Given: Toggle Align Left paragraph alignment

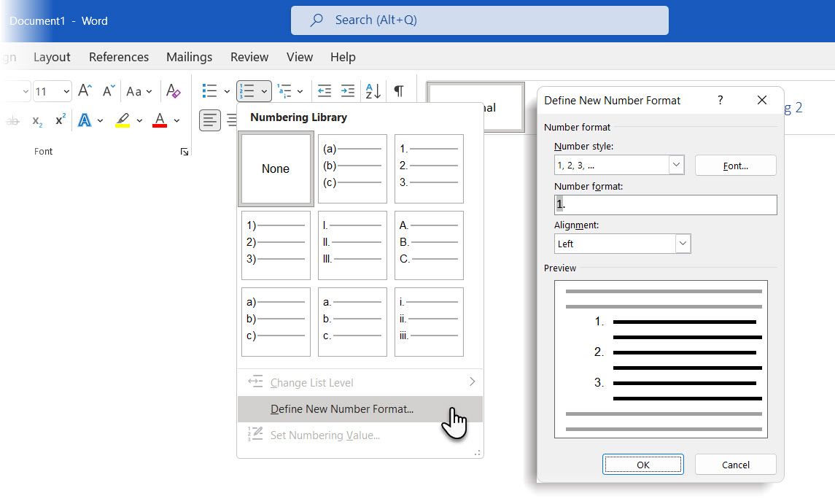Looking at the screenshot, I should tap(210, 121).
